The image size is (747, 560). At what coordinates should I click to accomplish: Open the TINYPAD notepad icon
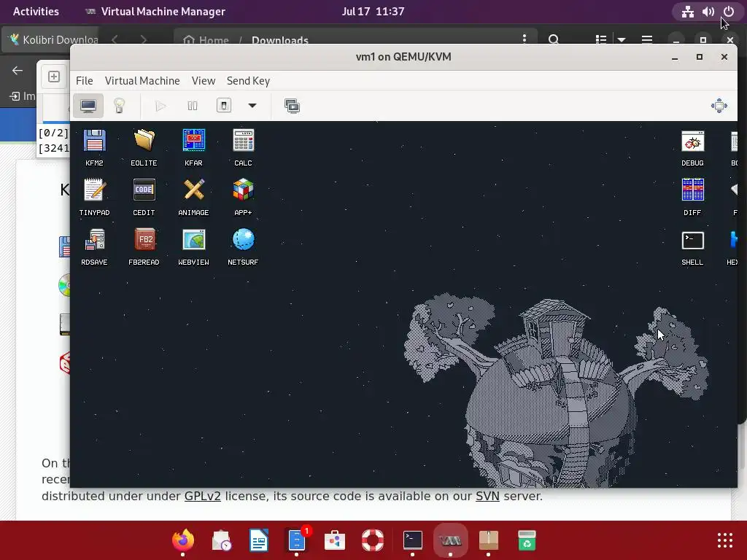[94, 197]
